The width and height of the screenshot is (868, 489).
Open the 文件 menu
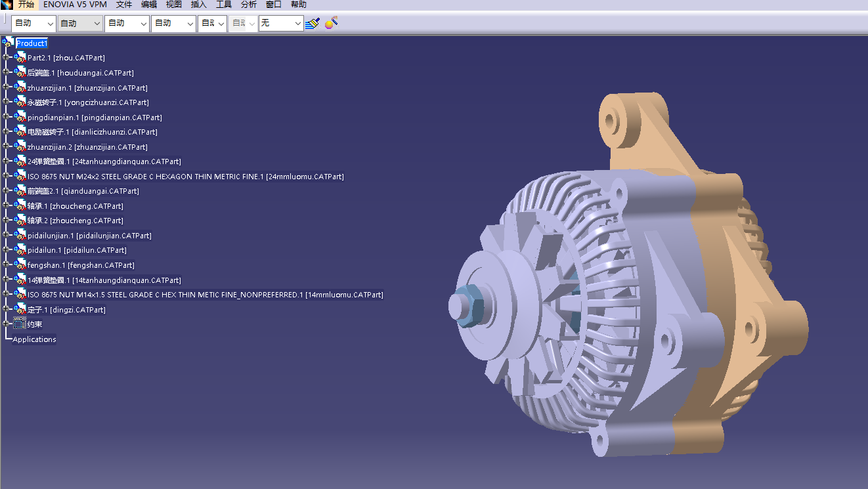pos(124,5)
